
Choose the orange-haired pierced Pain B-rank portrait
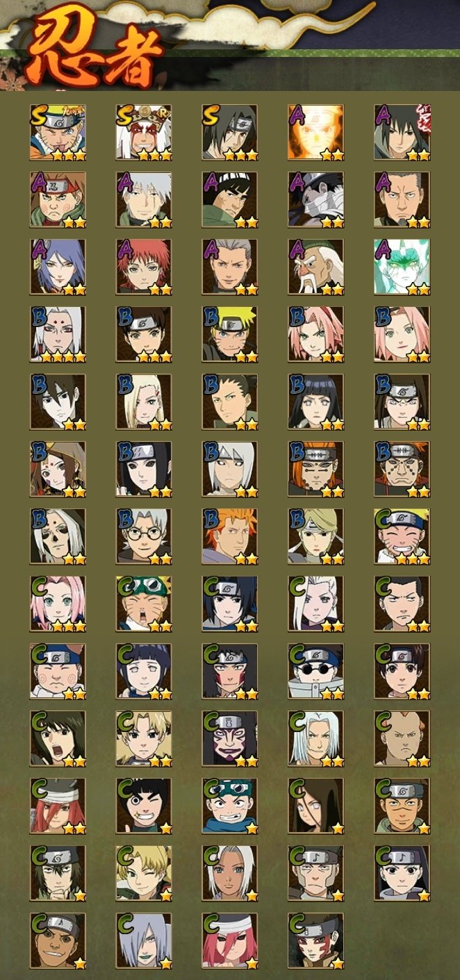(x=315, y=469)
